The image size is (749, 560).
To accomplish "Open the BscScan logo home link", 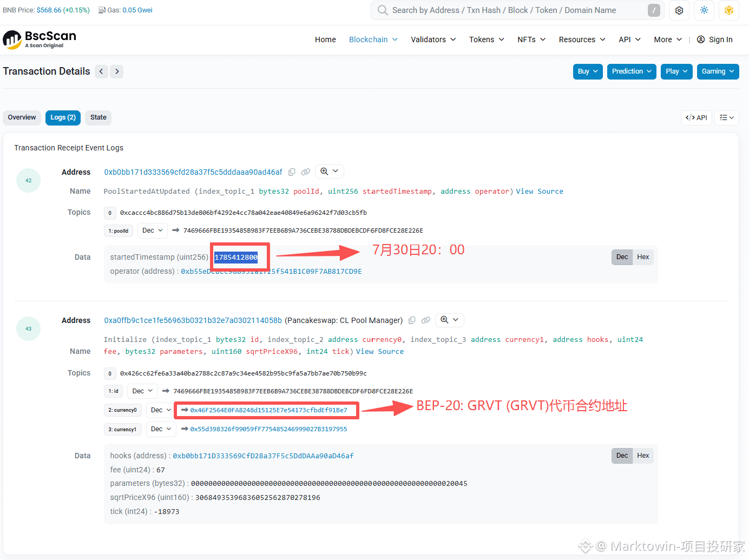I will click(x=40, y=39).
